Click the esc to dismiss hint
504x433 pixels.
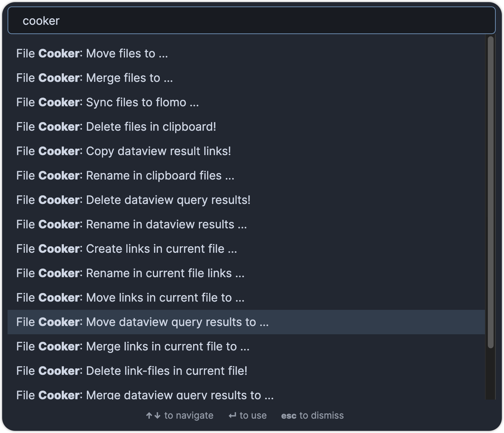(312, 415)
